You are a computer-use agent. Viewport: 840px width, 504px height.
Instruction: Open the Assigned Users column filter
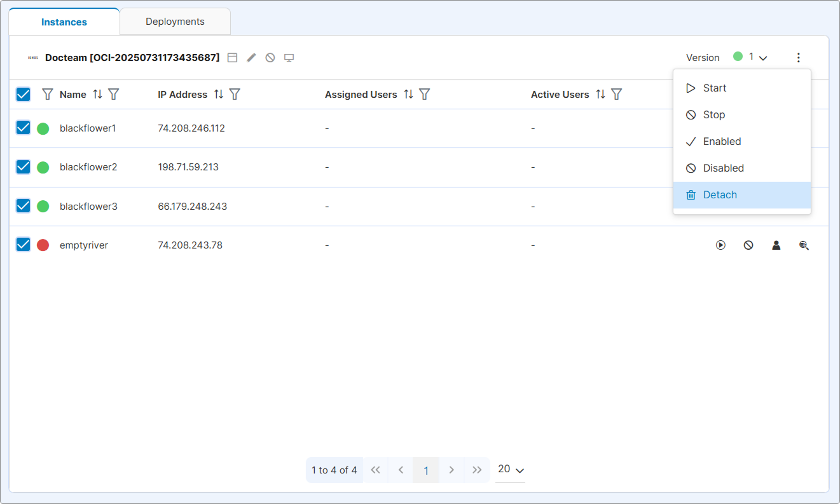point(425,95)
